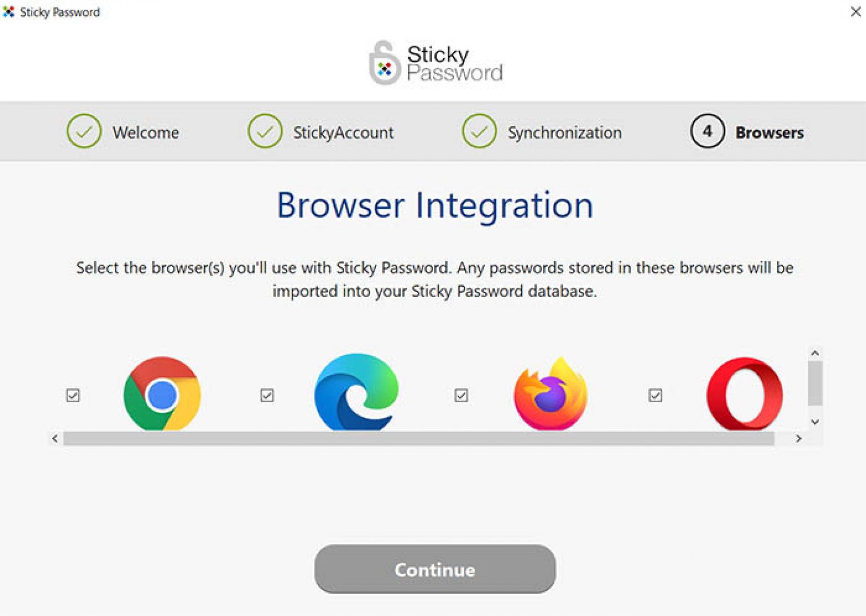Toggle the Edge integration checkbox
The width and height of the screenshot is (866, 616).
click(266, 396)
